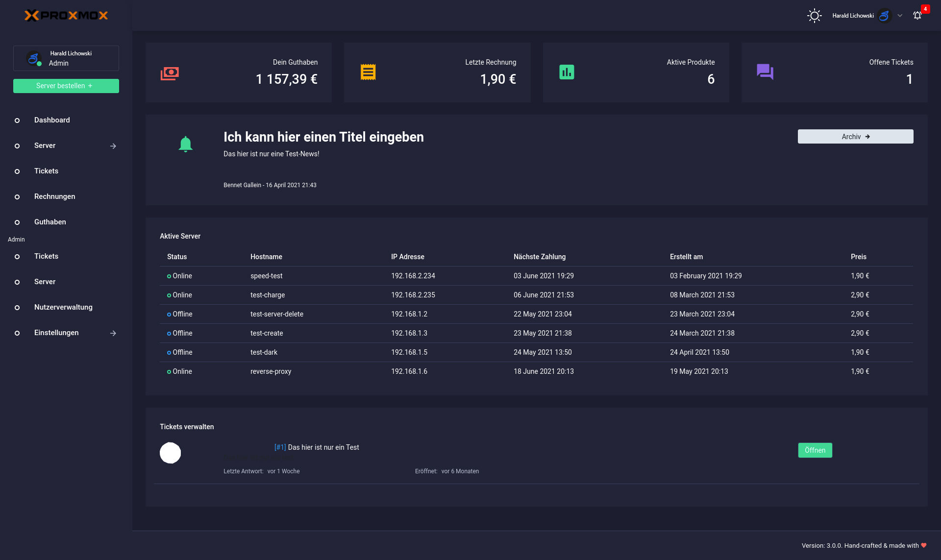Open the news Archiv button
This screenshot has width=941, height=560.
tap(855, 137)
